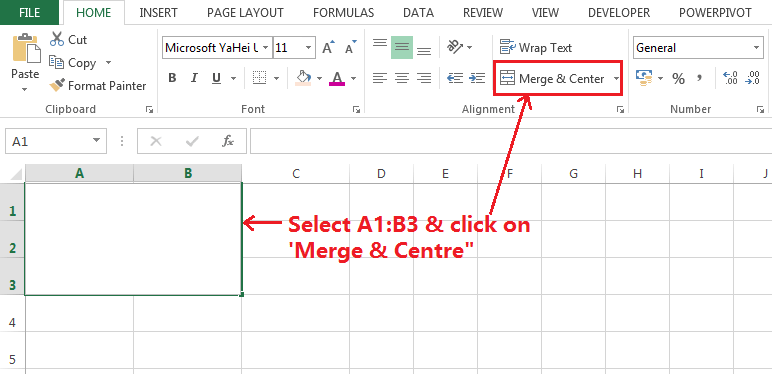The image size is (772, 374).
Task: Apply Accounting Number Format icon
Action: tap(644, 78)
